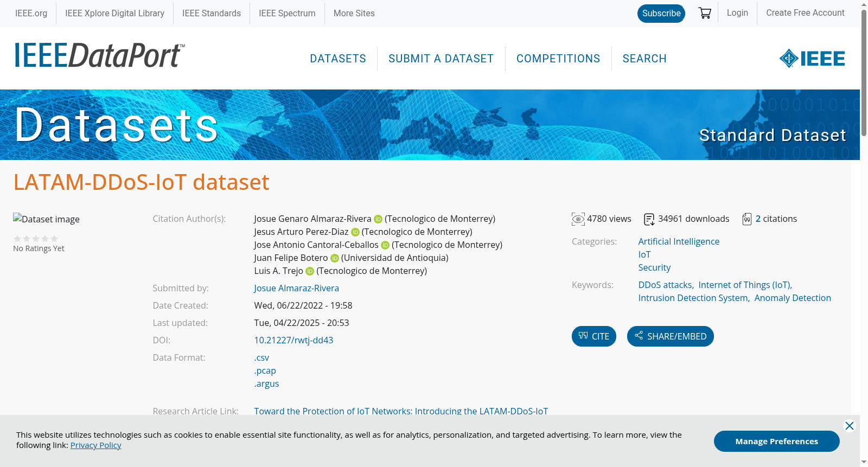
Task: Click date Tue, 04/22/2025 - 20:53
Action: [x=302, y=323]
